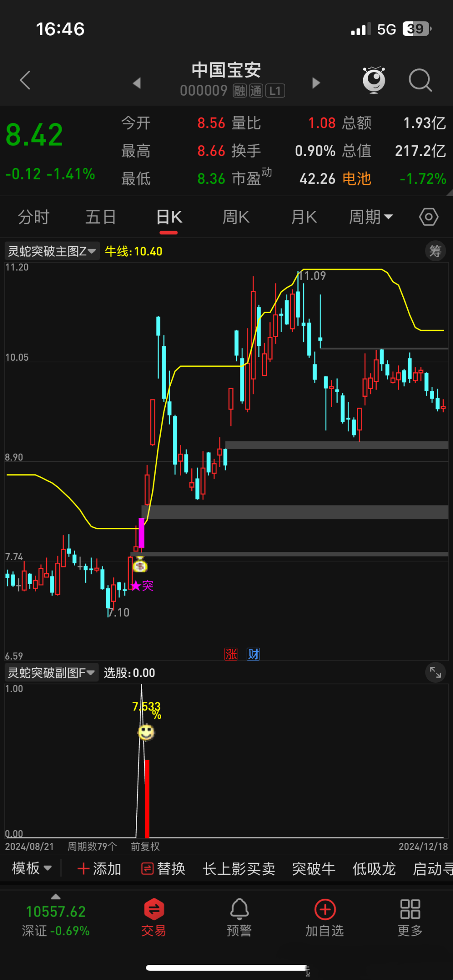Tap the 前复权 adjustment label
Viewport: 453px width, 980px height.
pos(145,846)
